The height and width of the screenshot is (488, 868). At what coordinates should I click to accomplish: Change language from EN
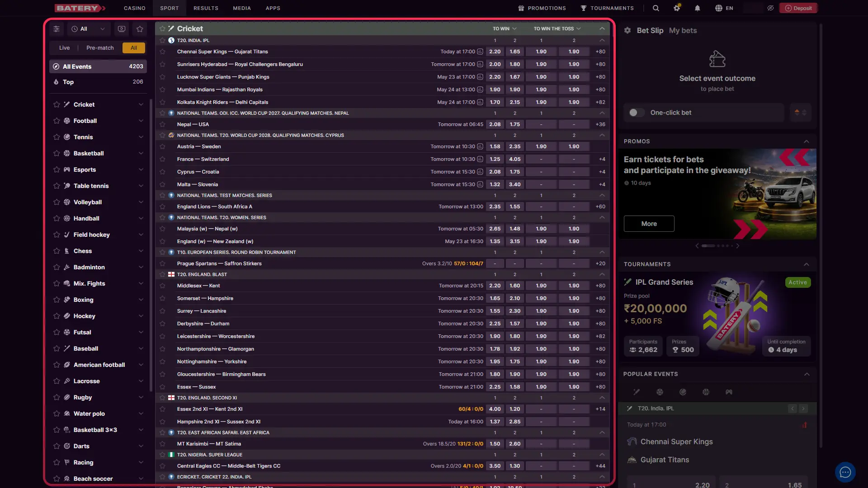724,8
